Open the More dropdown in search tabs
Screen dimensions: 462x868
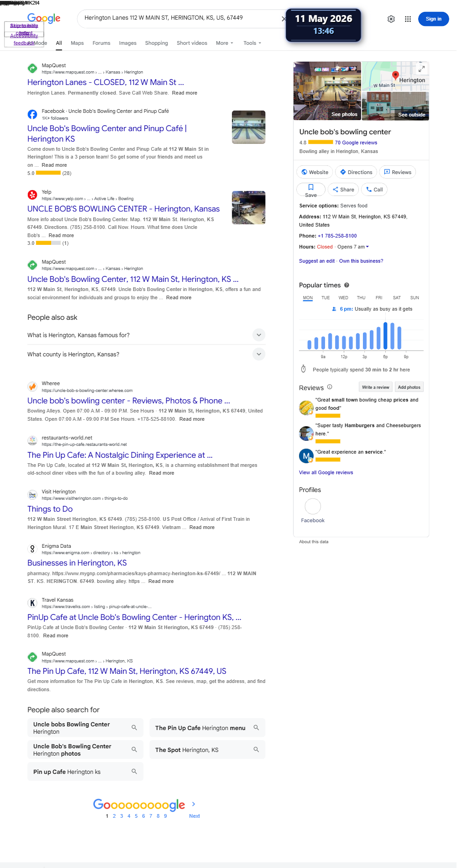(x=224, y=43)
